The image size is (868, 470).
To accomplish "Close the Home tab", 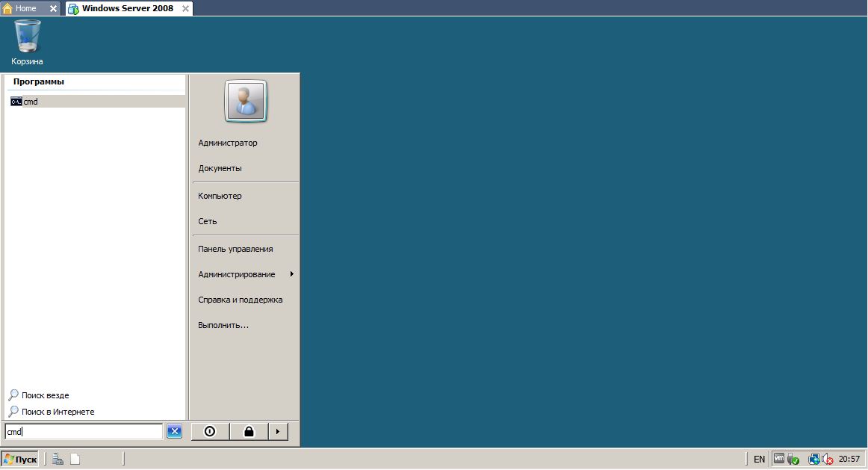I will click(53, 8).
